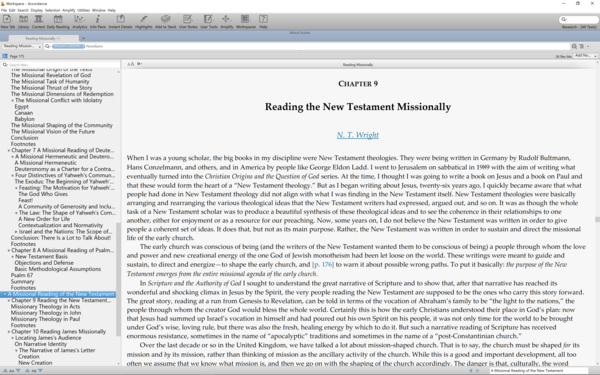Jump to the [p. 176] page link
Screen dimensions: 600x375
(323, 264)
